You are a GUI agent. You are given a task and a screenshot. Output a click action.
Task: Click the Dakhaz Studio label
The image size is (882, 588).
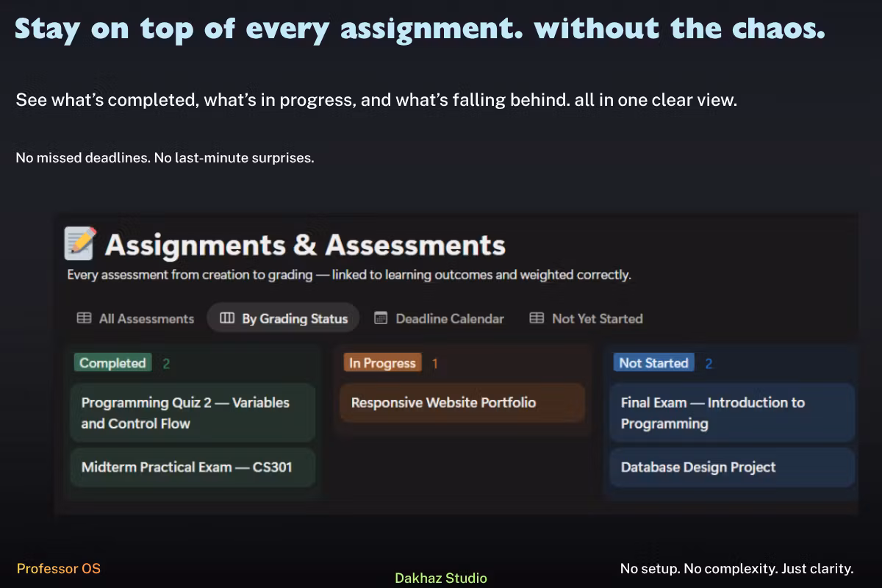441,578
